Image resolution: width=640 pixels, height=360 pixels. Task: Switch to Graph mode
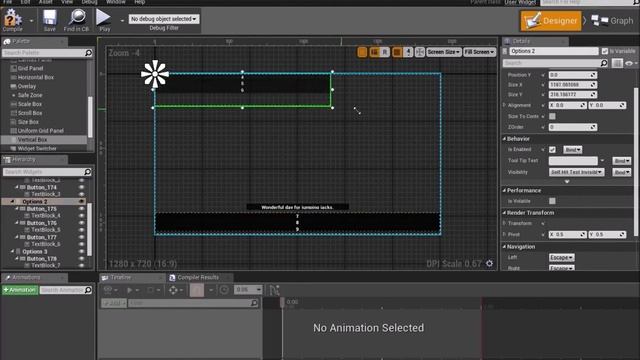click(x=612, y=20)
